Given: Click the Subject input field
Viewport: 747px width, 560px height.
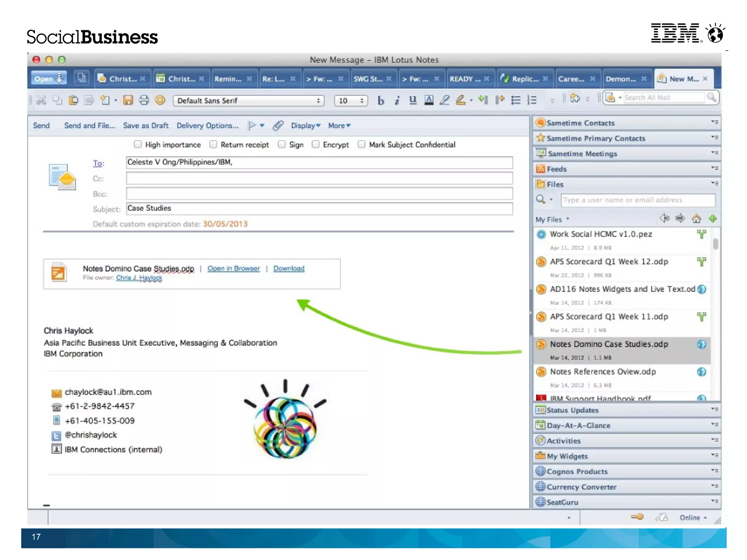Looking at the screenshot, I should (x=319, y=208).
